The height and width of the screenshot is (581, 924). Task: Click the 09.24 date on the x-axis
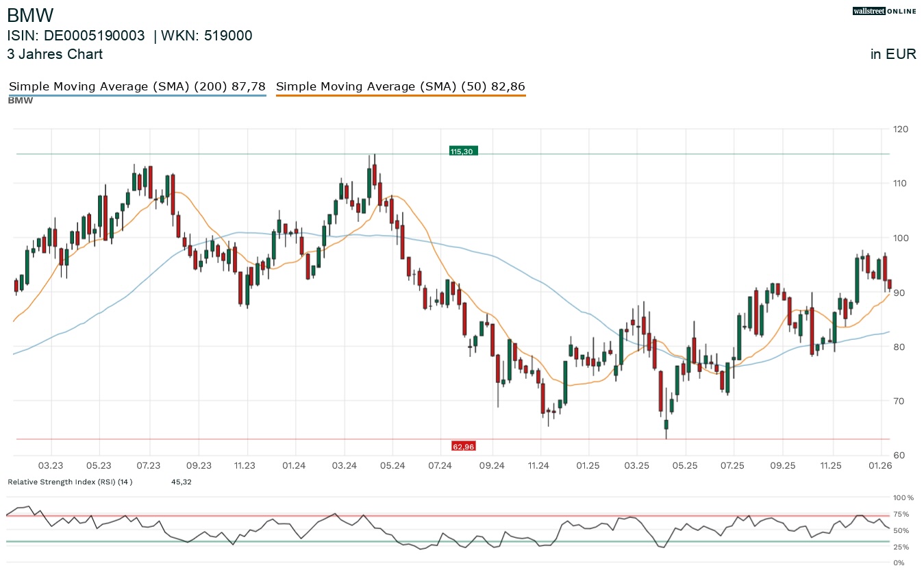(491, 466)
